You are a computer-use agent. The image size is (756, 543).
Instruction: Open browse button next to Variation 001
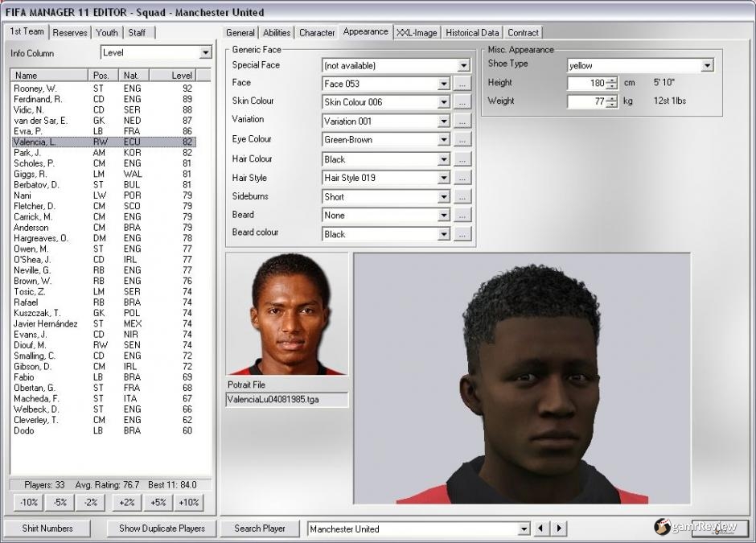462,121
